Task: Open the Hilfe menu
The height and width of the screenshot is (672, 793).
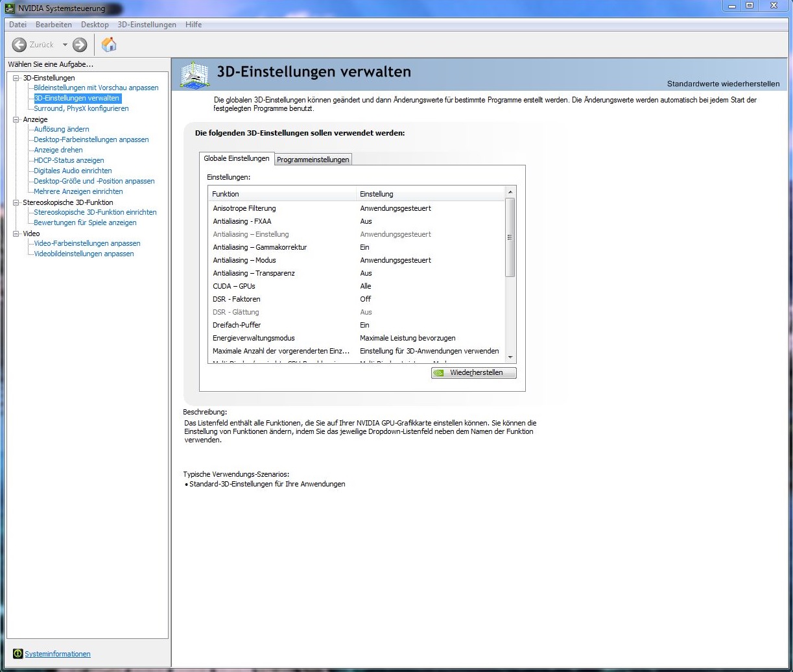Action: click(193, 25)
